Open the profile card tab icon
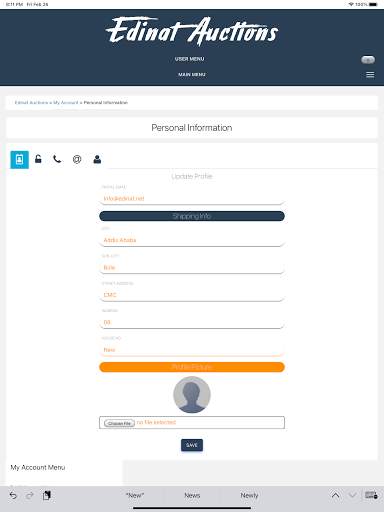The width and height of the screenshot is (384, 512). click(19, 160)
